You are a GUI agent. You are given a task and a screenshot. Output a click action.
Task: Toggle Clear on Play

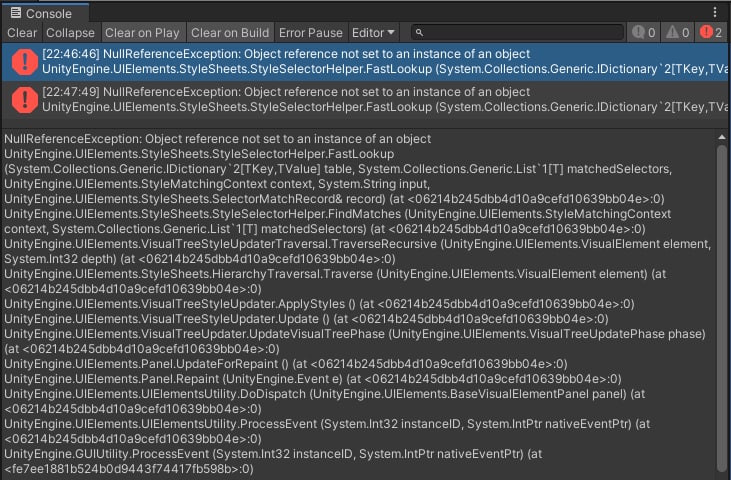pyautogui.click(x=142, y=33)
